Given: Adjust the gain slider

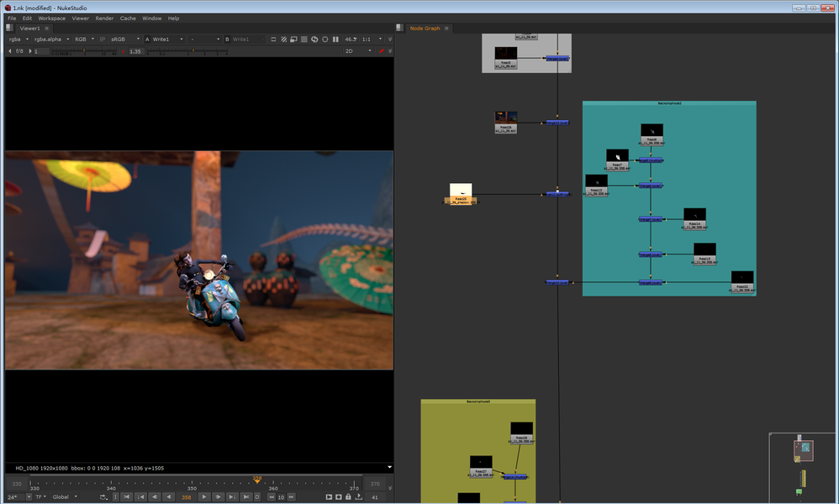Looking at the screenshot, I should click(84, 51).
